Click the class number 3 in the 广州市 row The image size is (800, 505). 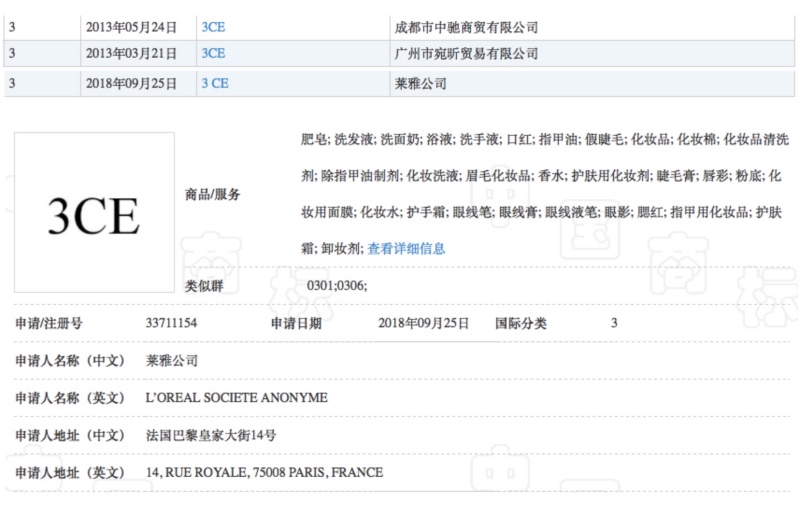coord(12,54)
